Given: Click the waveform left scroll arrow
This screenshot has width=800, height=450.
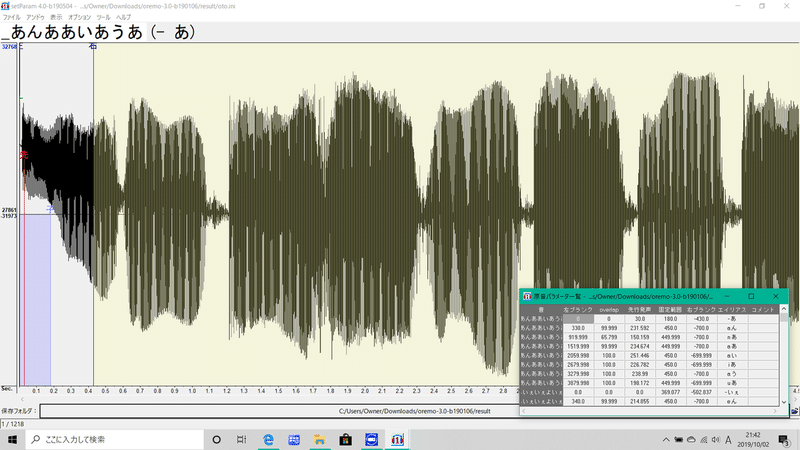Looking at the screenshot, I should click(x=22, y=399).
